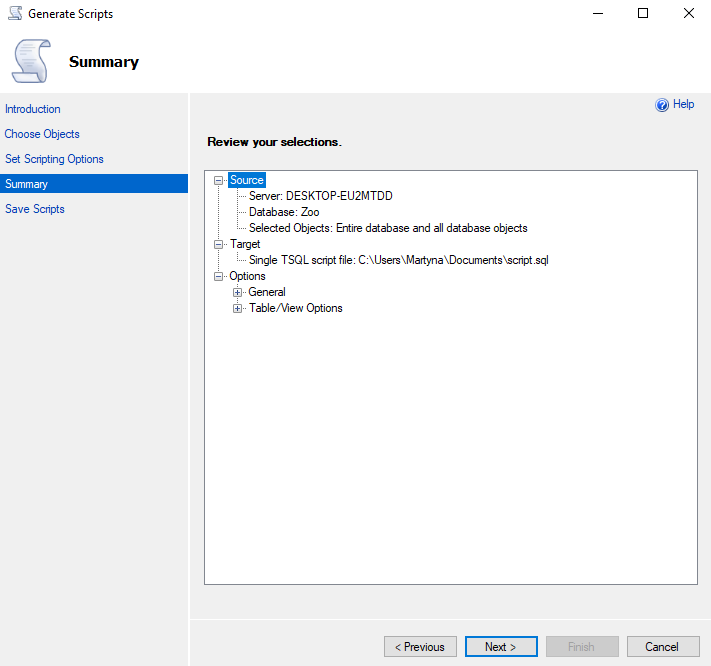The width and height of the screenshot is (711, 666).
Task: Click the Help question mark icon
Action: [662, 105]
